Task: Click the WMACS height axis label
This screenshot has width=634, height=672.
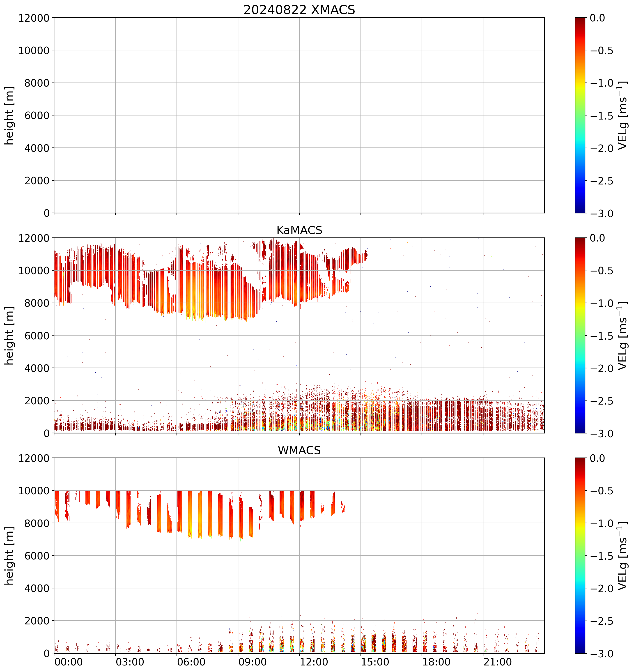Action: tap(9, 556)
